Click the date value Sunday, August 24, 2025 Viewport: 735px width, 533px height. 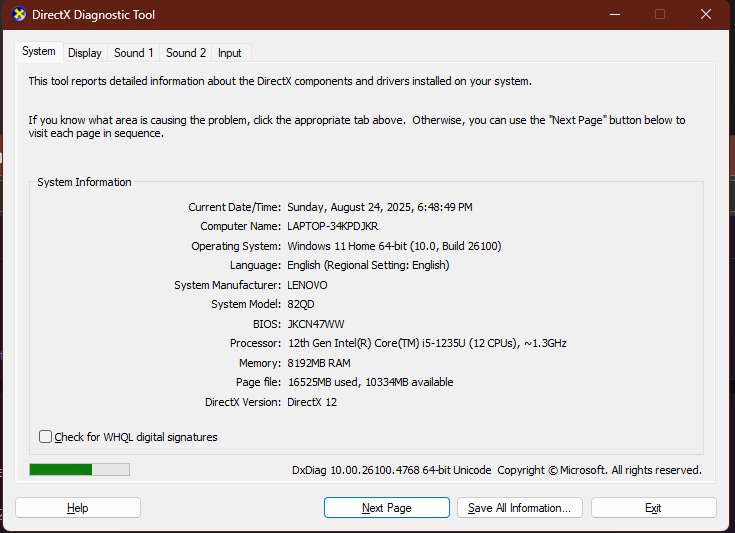(380, 207)
